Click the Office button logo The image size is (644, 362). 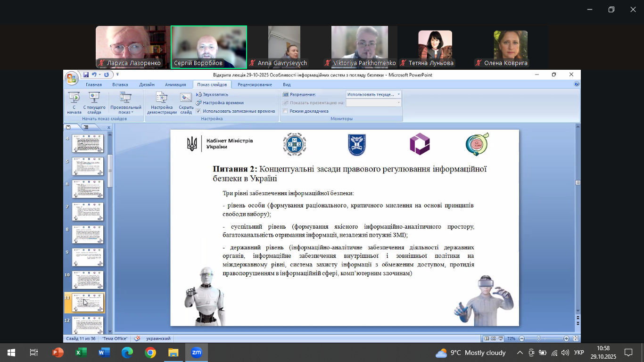point(72,78)
